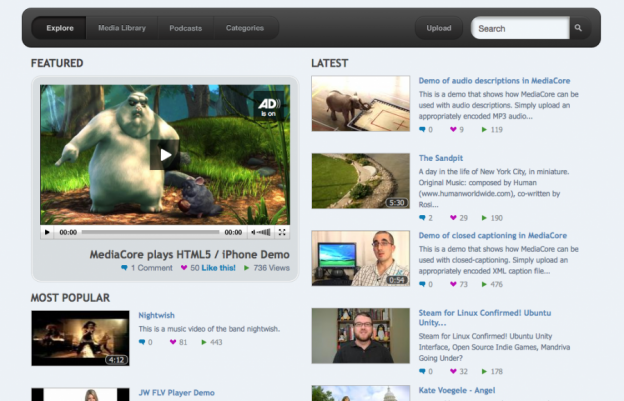Image resolution: width=624 pixels, height=401 pixels.
Task: Open The Sandpit thumbnail showing 5:30
Action: 361,181
